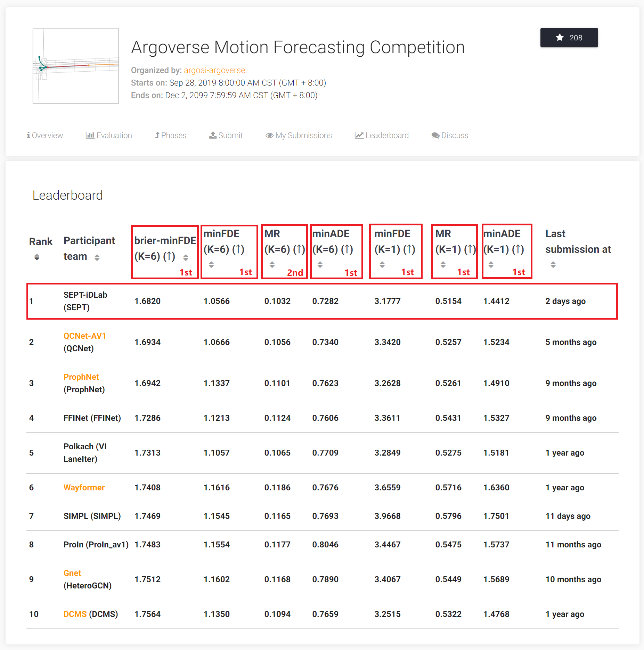Open the ProphNet team link
Screen dimensions: 644x650
[x=81, y=377]
